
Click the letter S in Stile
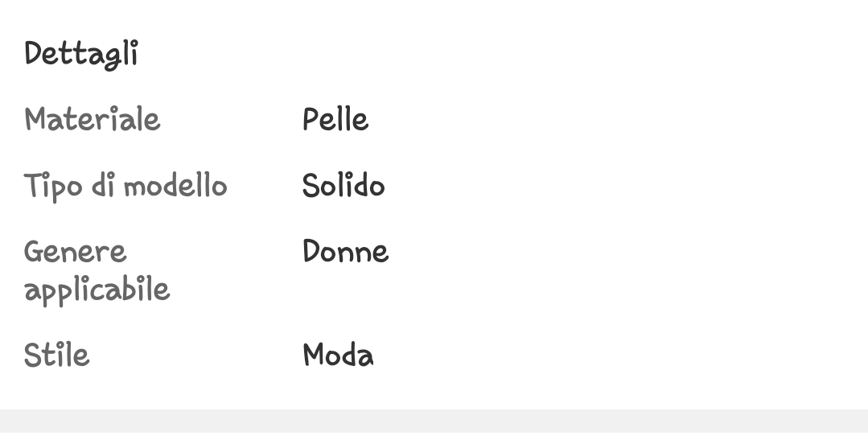click(x=32, y=355)
